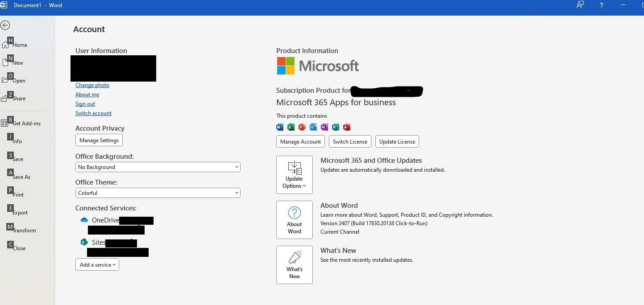This screenshot has height=305, width=644.
Task: Open the Export page
Action: click(20, 213)
